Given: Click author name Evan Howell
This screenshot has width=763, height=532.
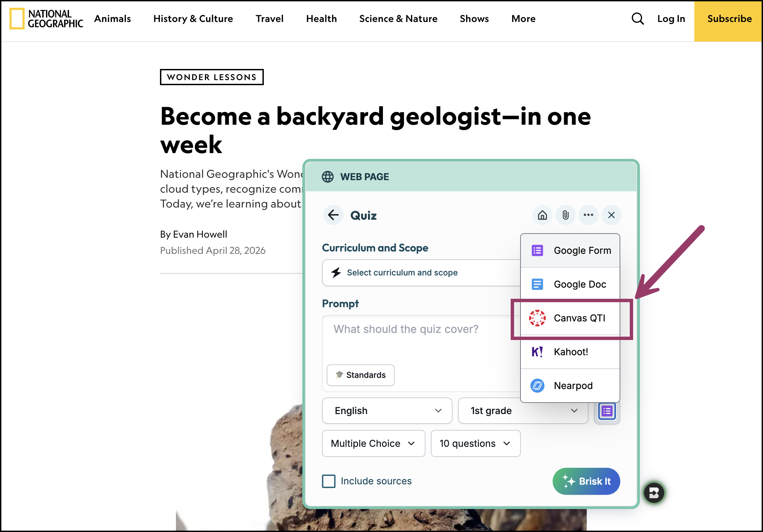Looking at the screenshot, I should point(200,234).
